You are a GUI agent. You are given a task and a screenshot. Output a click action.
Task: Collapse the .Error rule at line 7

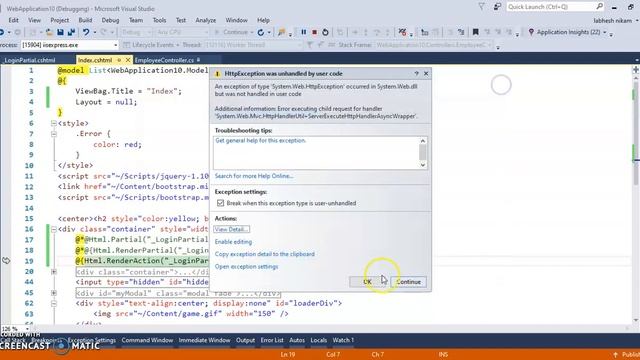(x=53, y=133)
